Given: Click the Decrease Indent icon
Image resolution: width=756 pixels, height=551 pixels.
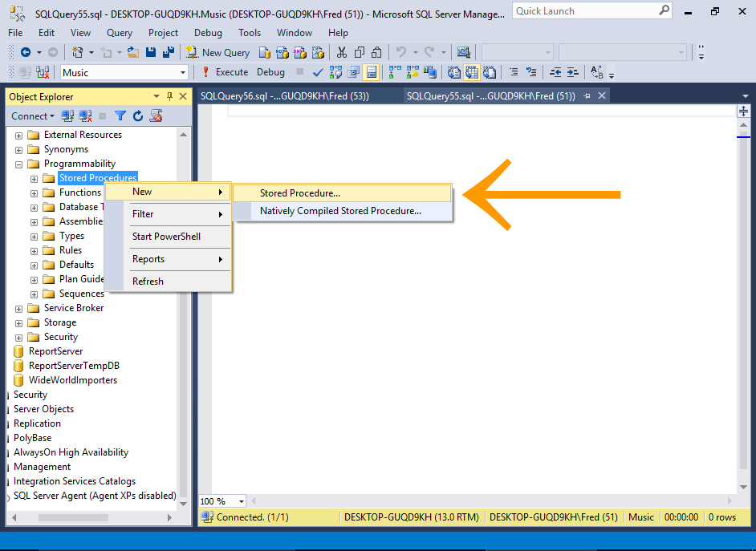Looking at the screenshot, I should [555, 73].
